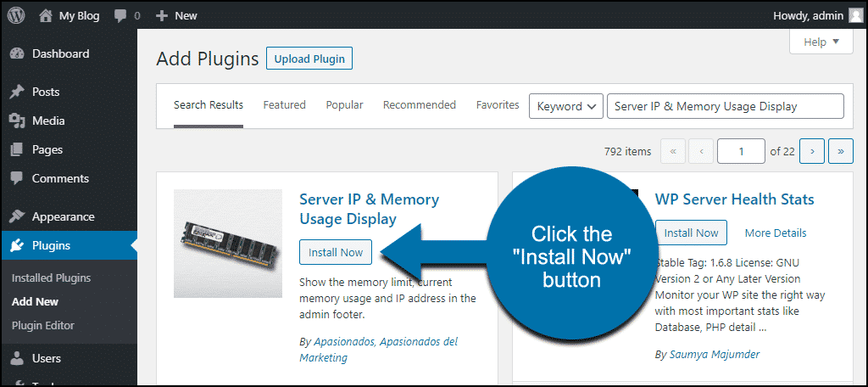Switch to the Featured tab
The height and width of the screenshot is (387, 868).
pos(285,105)
